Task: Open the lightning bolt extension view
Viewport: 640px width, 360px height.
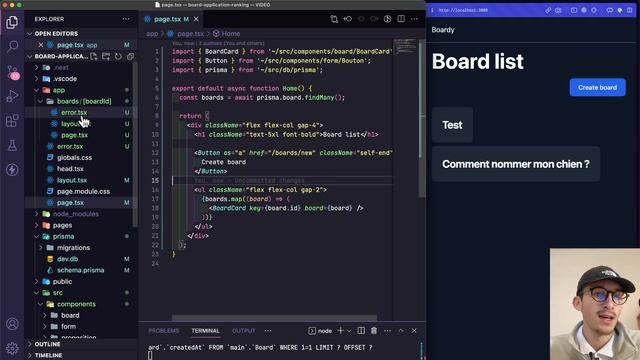Action: 12,169
